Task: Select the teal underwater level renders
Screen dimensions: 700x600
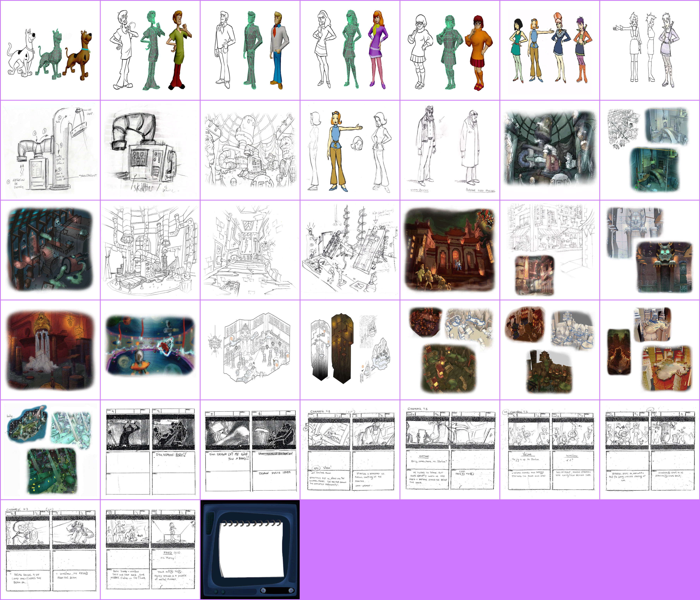Action: point(50,450)
